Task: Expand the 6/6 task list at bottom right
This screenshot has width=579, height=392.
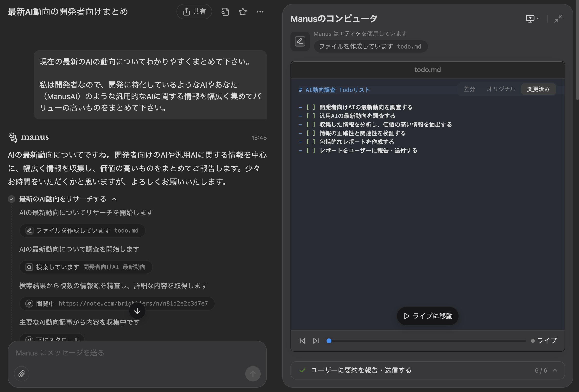Action: (555, 370)
